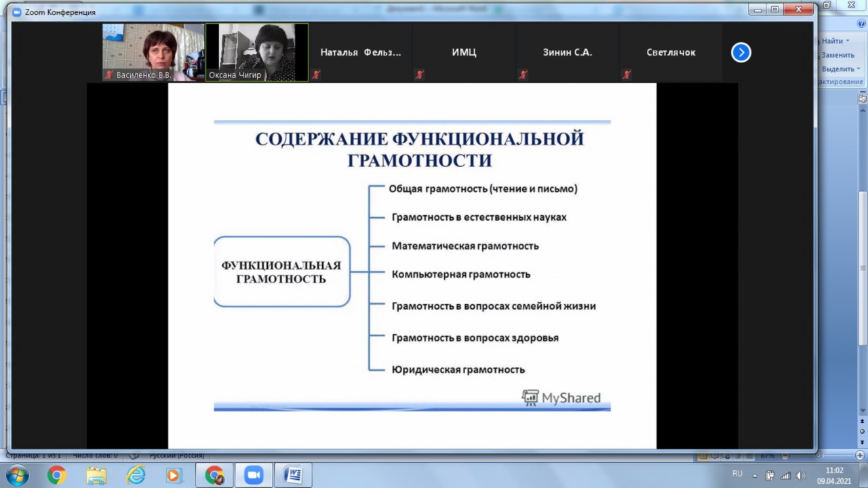The width and height of the screenshot is (868, 488).
Task: Click the first Google Chrome taskbar icon
Action: 57,475
